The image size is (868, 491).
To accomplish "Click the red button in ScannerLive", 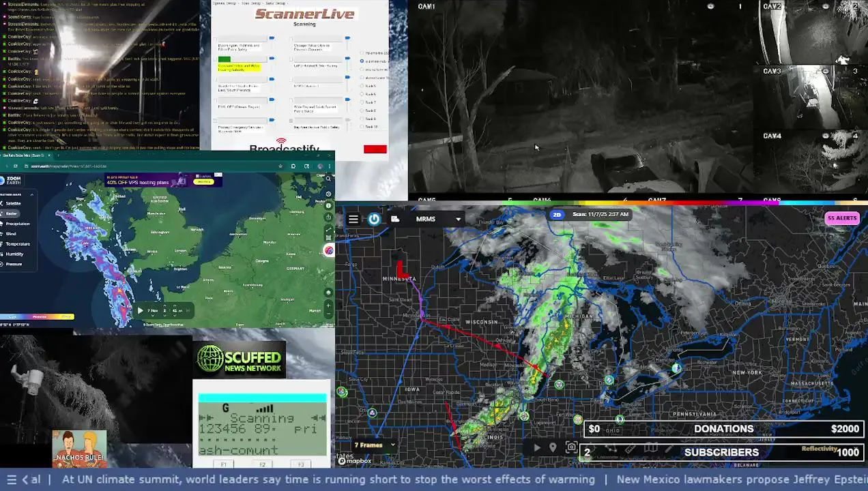I will point(375,149).
